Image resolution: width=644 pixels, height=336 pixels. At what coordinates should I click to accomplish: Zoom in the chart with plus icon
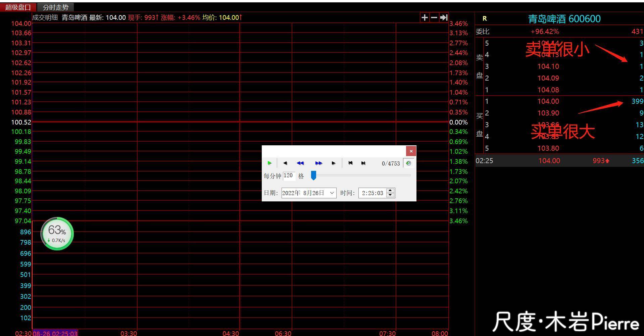pyautogui.click(x=425, y=17)
